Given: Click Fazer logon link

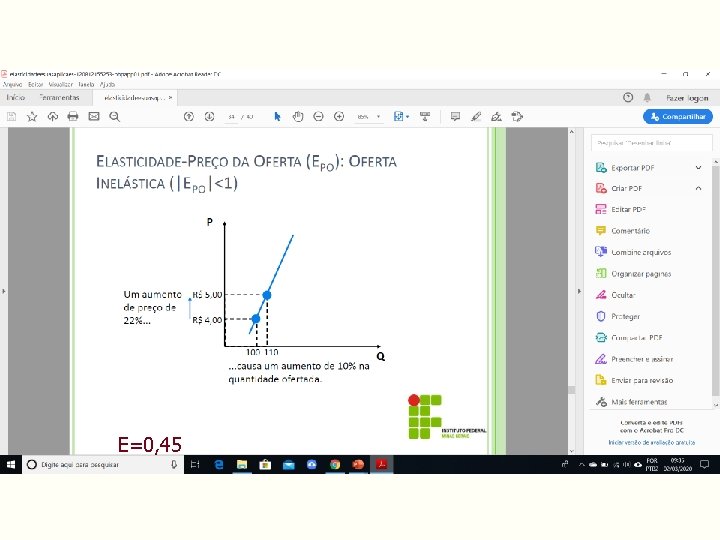Looking at the screenshot, I should pos(687,98).
